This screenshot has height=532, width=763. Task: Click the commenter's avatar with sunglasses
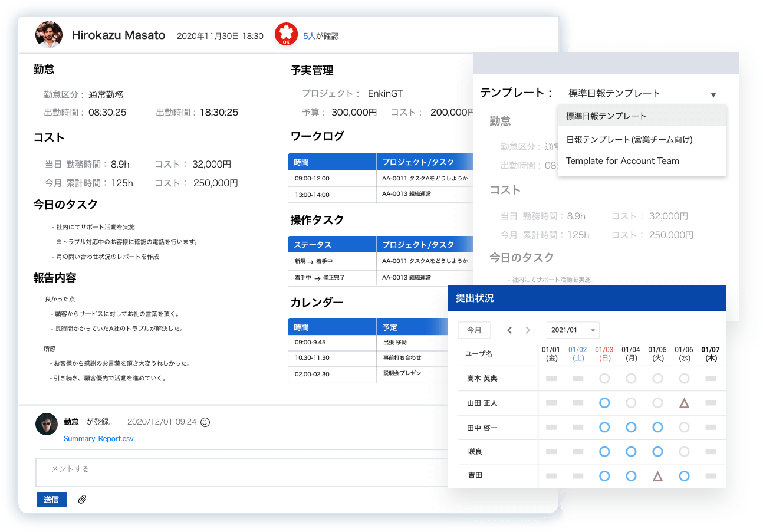coord(47,424)
